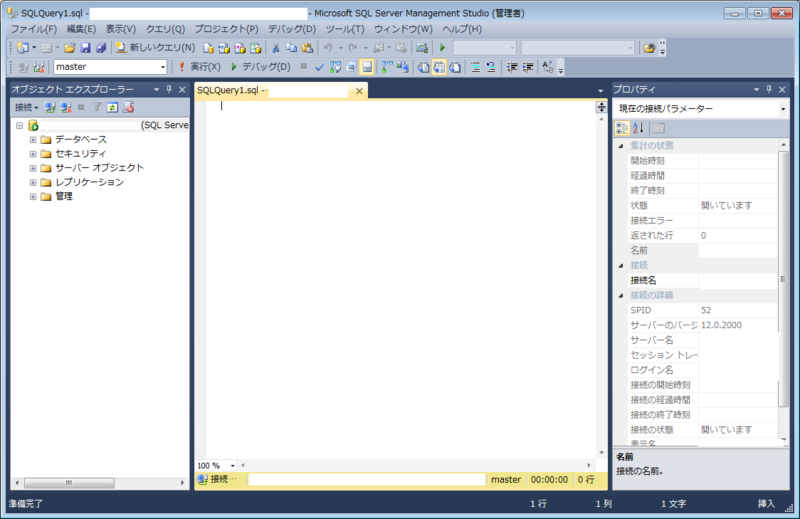The height and width of the screenshot is (519, 800).
Task: Collapse the 集計の状態 property category
Action: click(x=621, y=146)
